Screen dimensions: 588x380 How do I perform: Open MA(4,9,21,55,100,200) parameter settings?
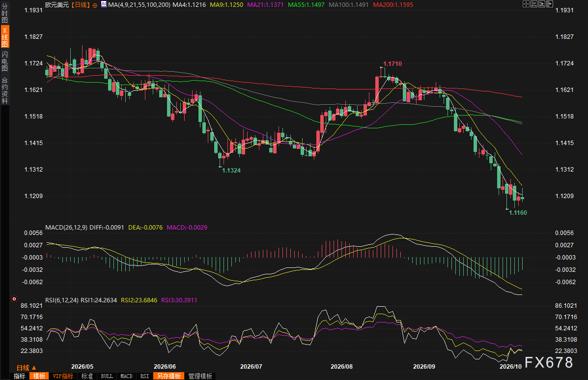[x=139, y=5]
